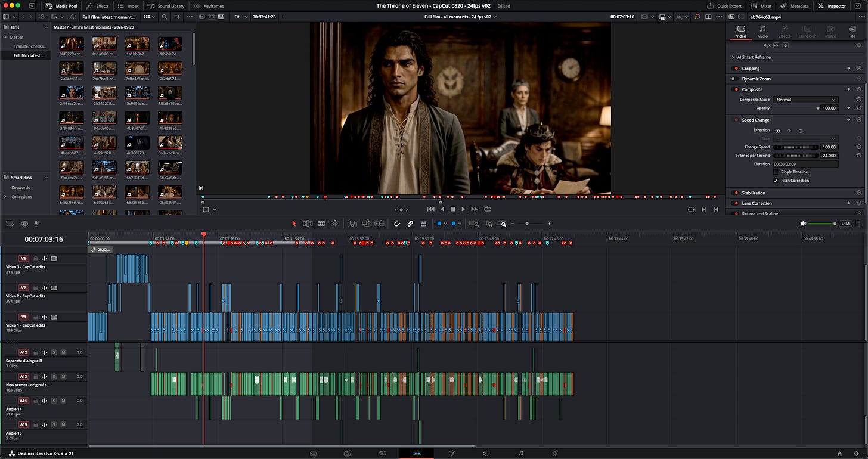Lock the V3 video track

click(x=35, y=259)
